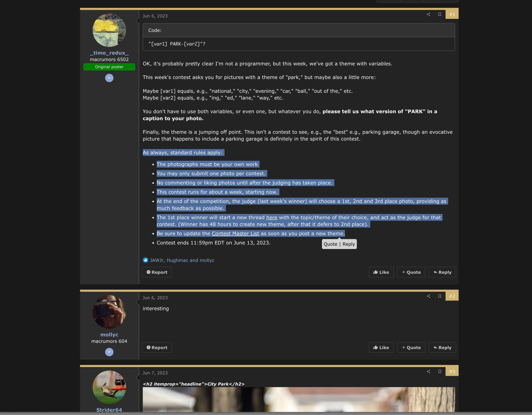Click the Quote button on post #1
The image size is (532, 415).
point(411,272)
